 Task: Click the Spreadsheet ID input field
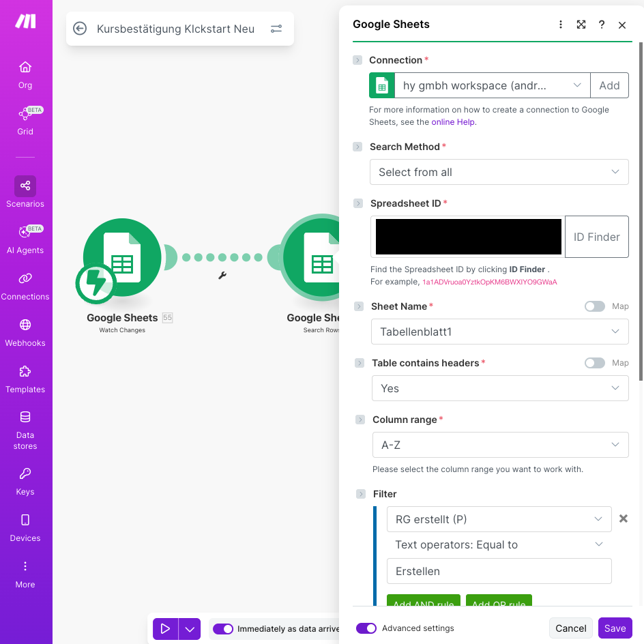pos(468,237)
